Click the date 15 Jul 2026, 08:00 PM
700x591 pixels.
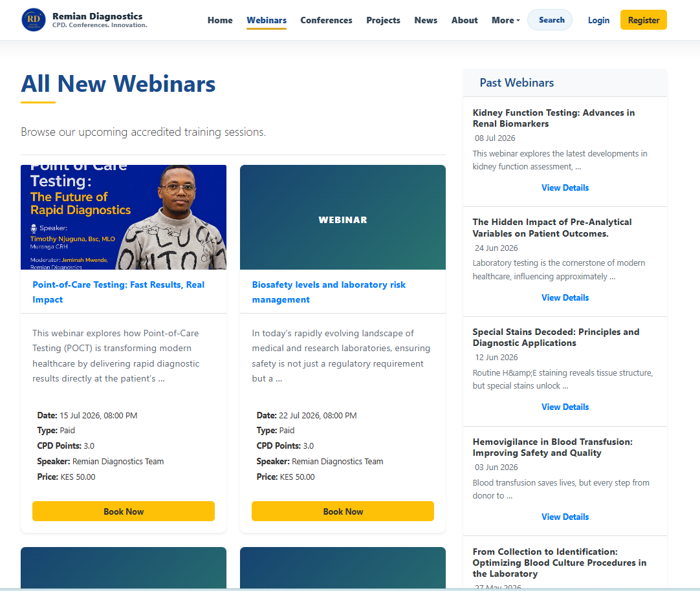pos(99,415)
